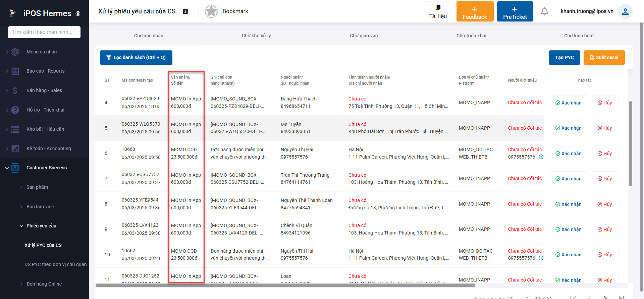Screen dimensions: 644x299
Task: Select recipient name 'Trần Thị Phương Trang'
Action: click(305, 175)
